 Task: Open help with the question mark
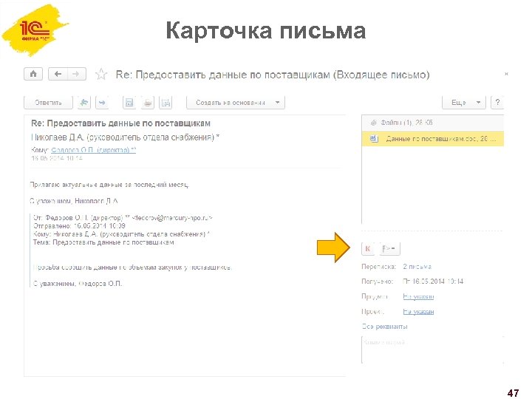497,103
